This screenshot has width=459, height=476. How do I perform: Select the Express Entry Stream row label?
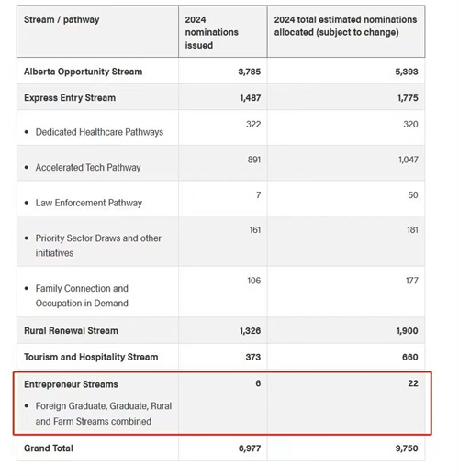click(70, 98)
